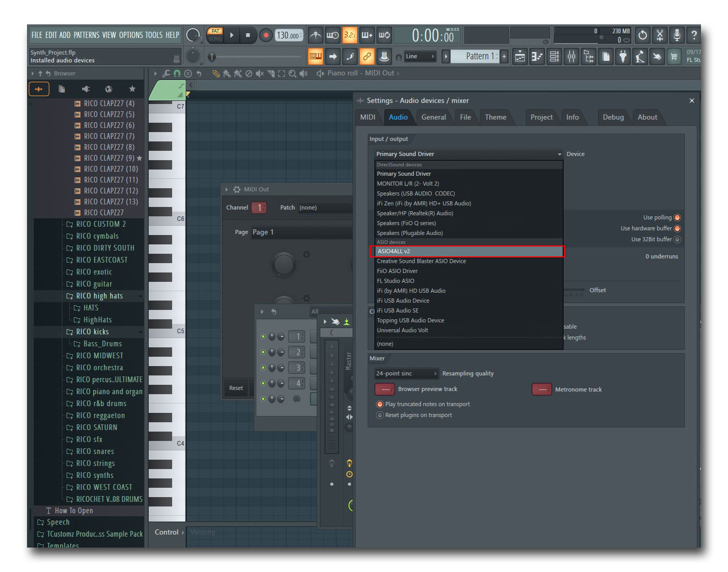This screenshot has width=728, height=572.
Task: Click the red Record button
Action: [266, 35]
